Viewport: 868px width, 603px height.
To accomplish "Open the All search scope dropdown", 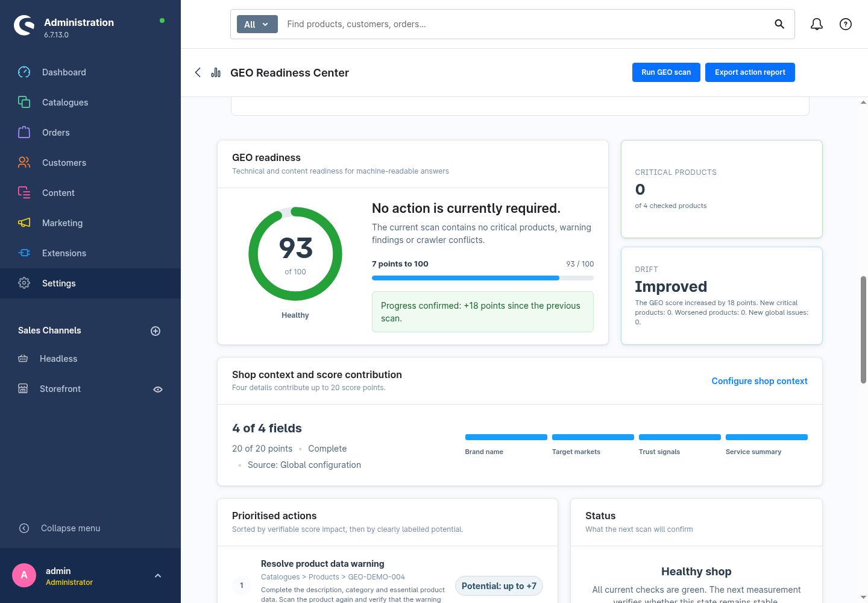I will (x=257, y=24).
